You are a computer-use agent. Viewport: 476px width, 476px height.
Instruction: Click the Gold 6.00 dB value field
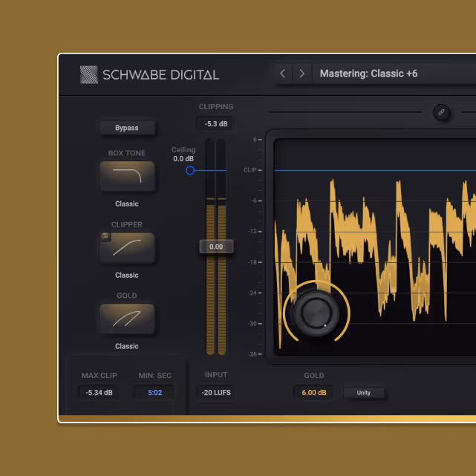point(314,393)
